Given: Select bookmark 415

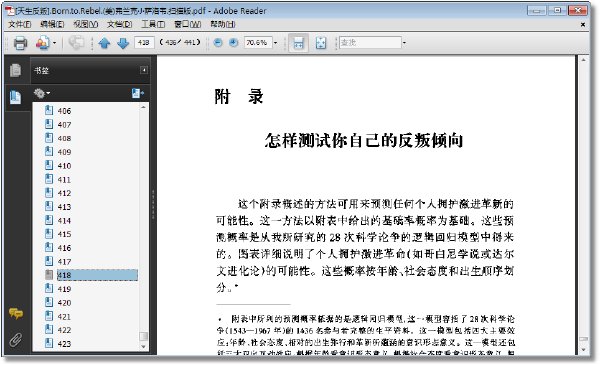Looking at the screenshot, I should pos(64,234).
